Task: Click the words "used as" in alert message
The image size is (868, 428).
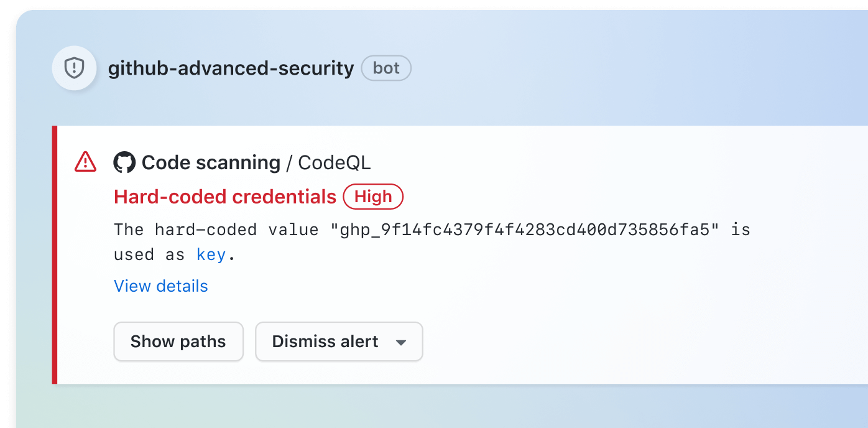Action: pos(149,254)
